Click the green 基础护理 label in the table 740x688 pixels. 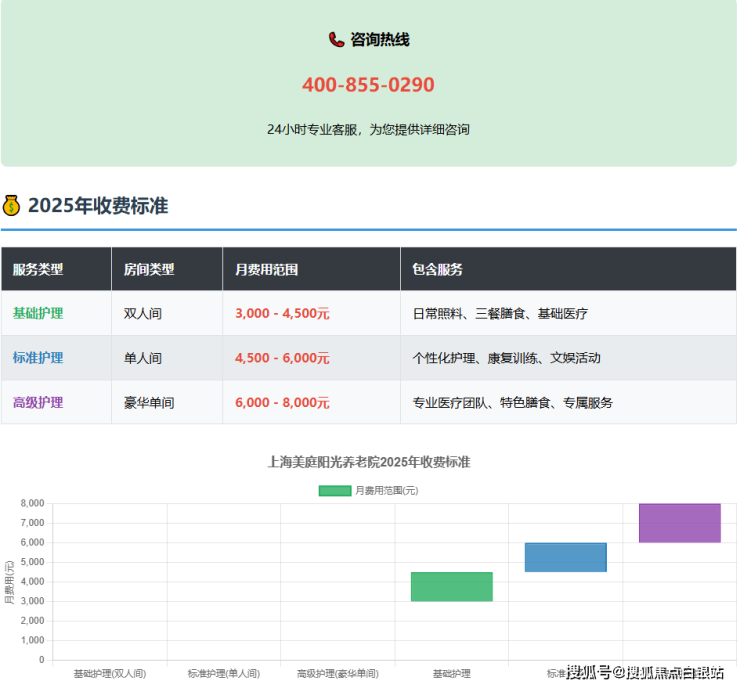click(38, 314)
